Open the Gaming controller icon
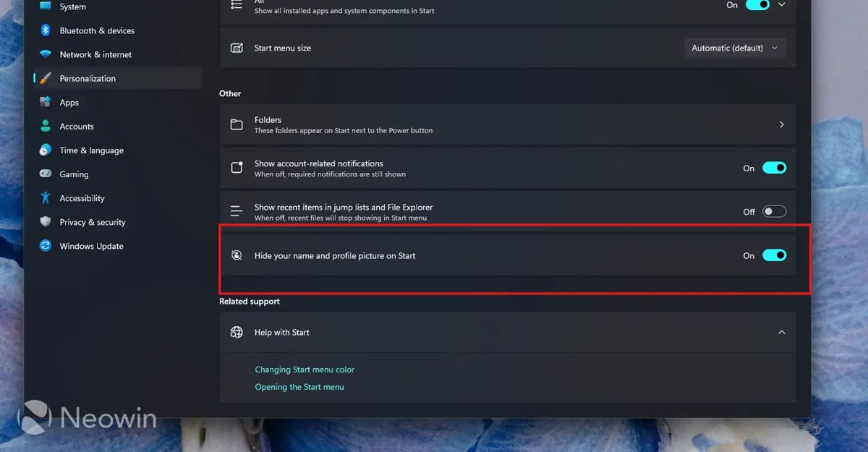 coord(46,174)
